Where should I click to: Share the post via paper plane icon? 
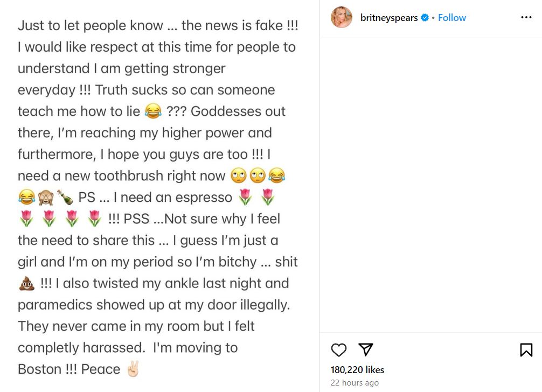366,350
